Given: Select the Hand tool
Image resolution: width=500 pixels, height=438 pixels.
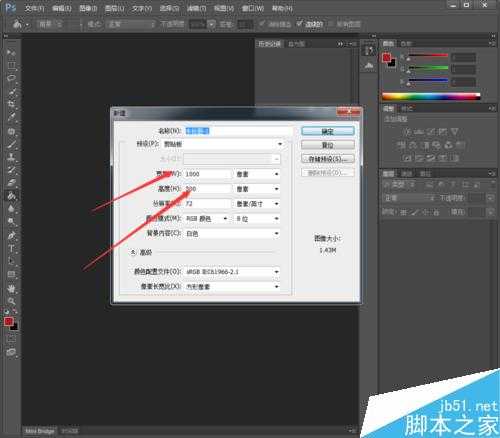Looking at the screenshot, I should pos(11,288).
